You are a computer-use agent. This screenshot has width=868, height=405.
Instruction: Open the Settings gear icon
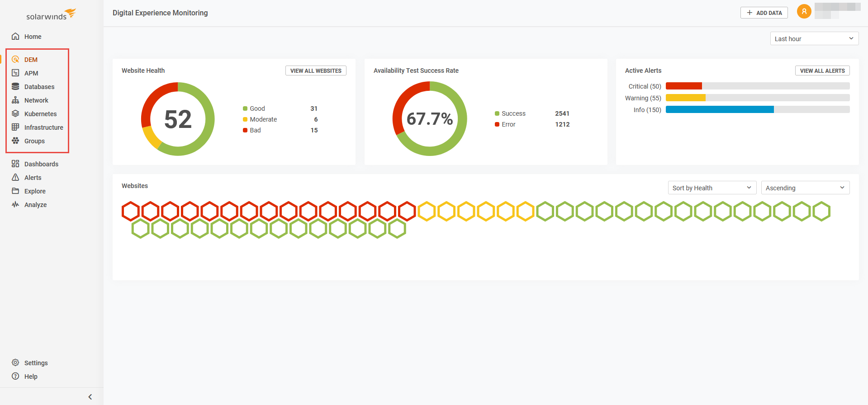pos(15,363)
